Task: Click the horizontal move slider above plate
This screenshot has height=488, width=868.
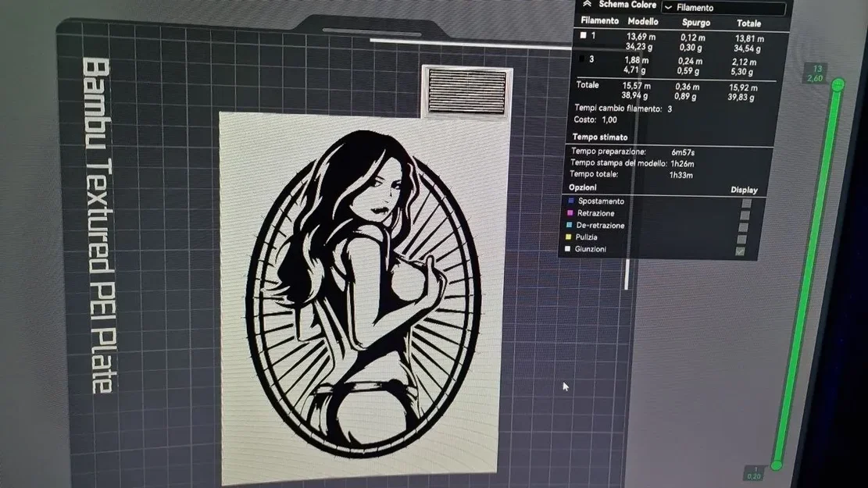Action: pyautogui.click(x=470, y=43)
